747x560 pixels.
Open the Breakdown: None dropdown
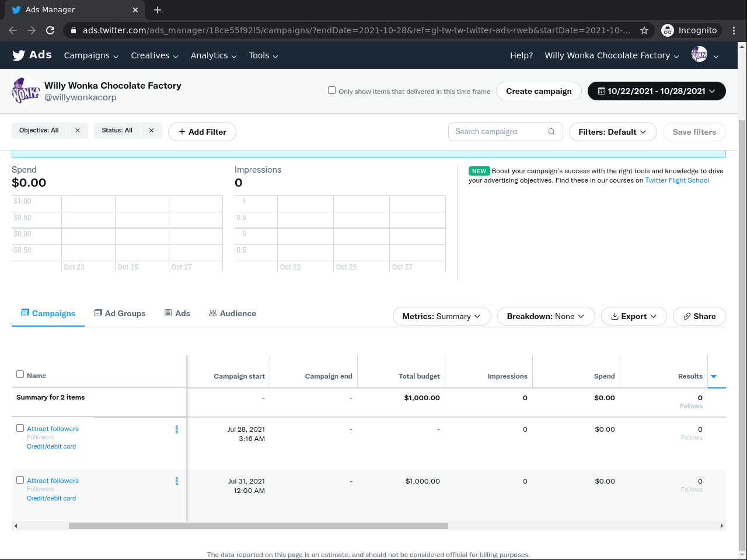tap(546, 316)
